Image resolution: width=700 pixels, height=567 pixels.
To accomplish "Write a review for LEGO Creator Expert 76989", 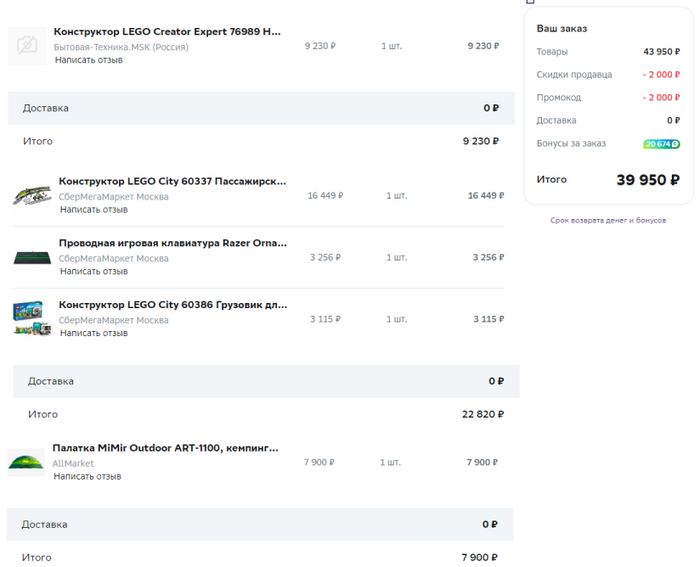I will pos(89,60).
